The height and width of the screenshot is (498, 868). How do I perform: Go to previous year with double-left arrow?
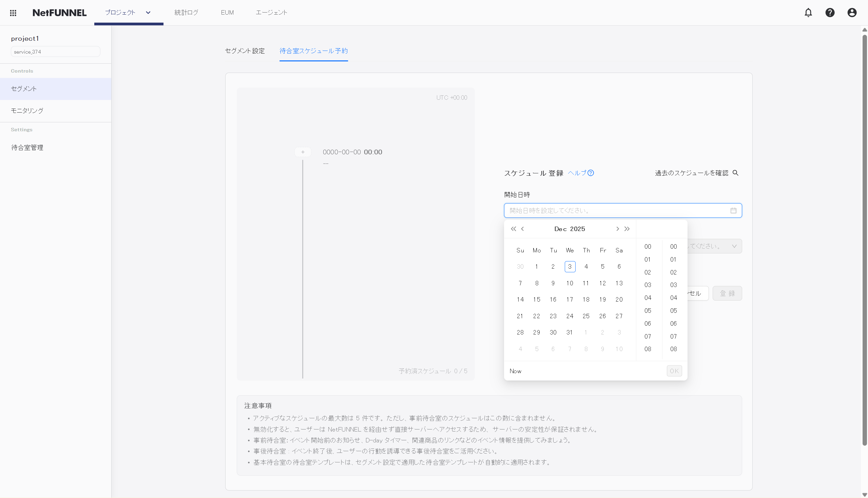(x=513, y=229)
